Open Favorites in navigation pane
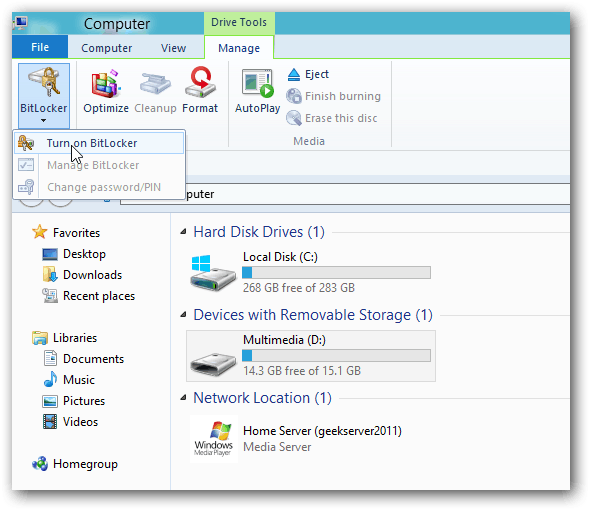This screenshot has height=510, width=590. [76, 233]
